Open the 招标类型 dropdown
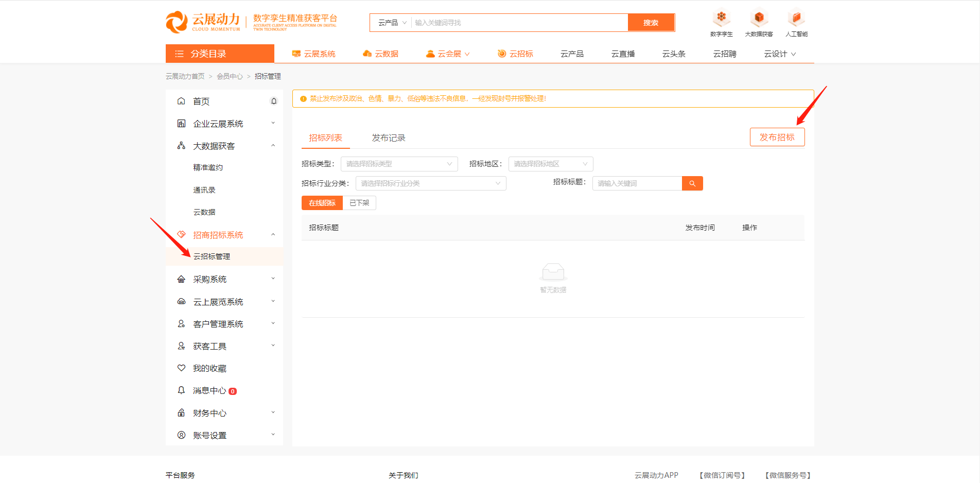The height and width of the screenshot is (483, 980). pos(399,164)
